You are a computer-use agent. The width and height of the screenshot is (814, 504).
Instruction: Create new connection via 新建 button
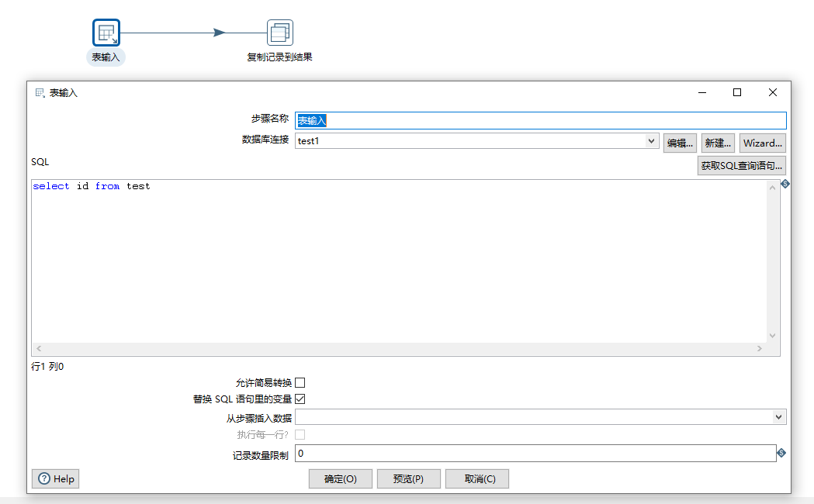[x=718, y=143]
